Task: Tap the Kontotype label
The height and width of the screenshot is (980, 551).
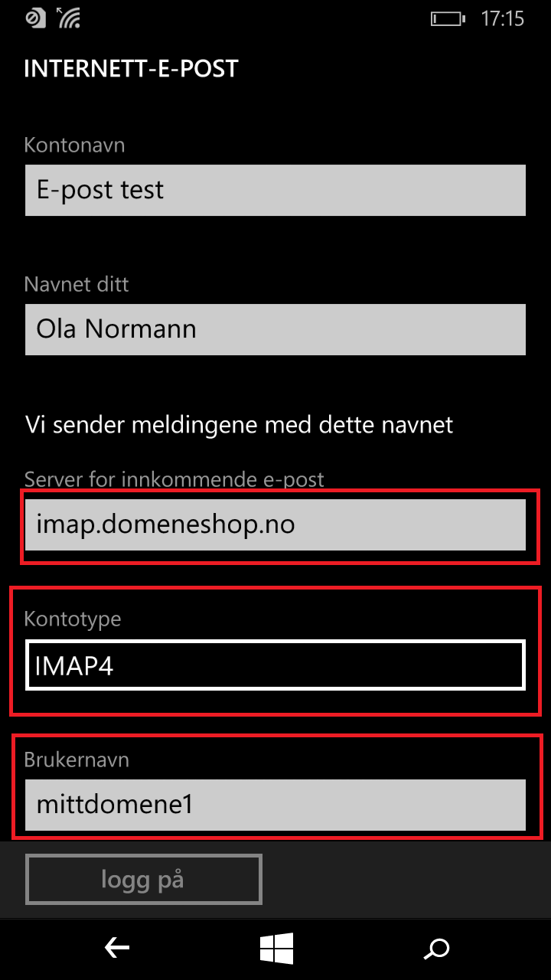Action: click(73, 619)
